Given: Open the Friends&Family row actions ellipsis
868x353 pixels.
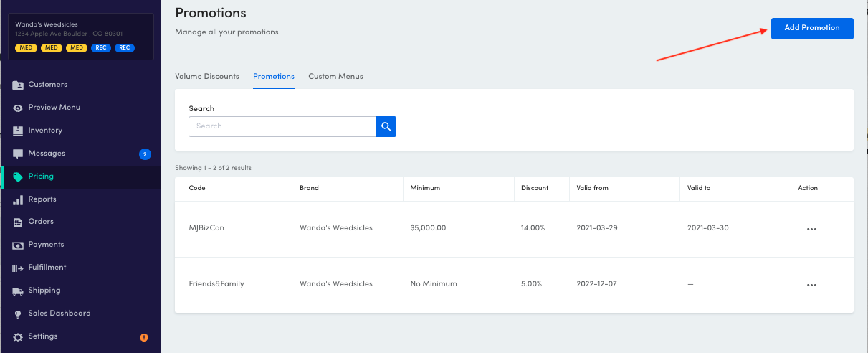Looking at the screenshot, I should click(811, 285).
